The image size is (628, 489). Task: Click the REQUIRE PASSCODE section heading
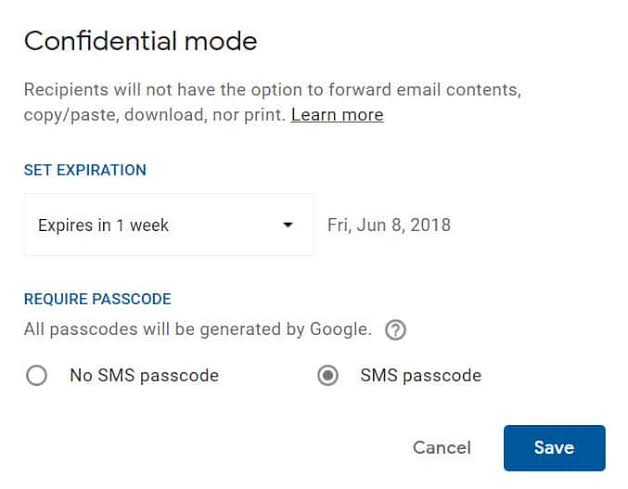[97, 299]
